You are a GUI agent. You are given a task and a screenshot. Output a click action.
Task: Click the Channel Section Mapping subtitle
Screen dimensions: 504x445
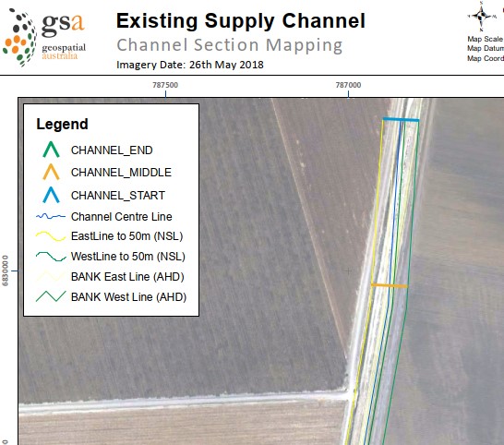point(230,45)
